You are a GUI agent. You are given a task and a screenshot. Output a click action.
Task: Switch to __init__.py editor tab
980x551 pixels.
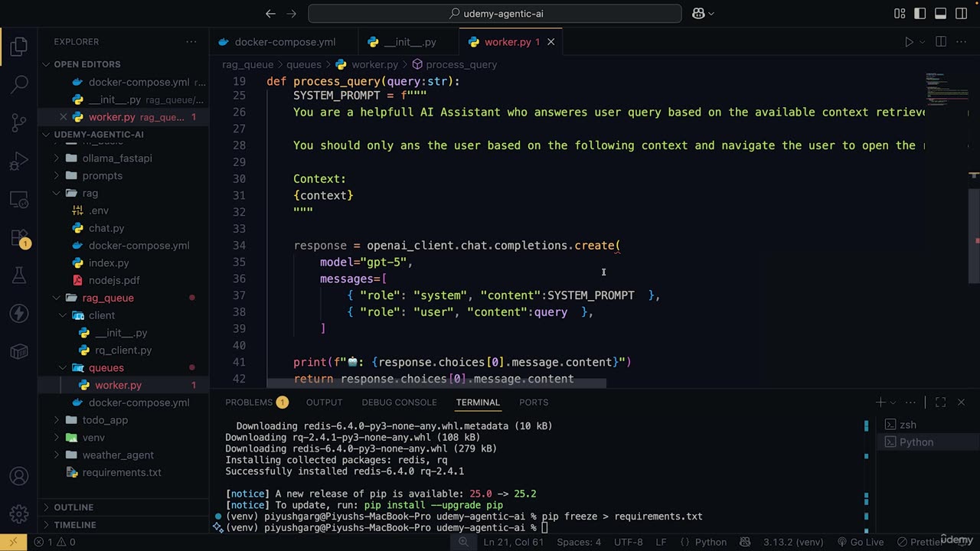coord(410,42)
